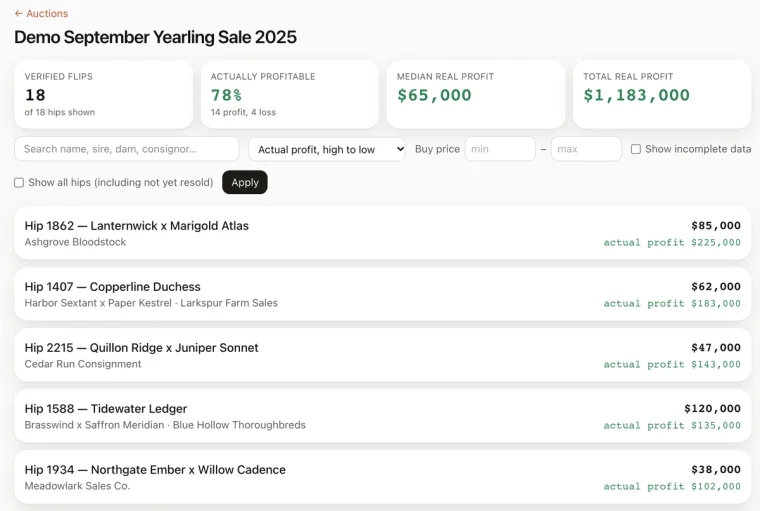
Task: Click the Demo September Yearling Sale 2025 heading
Action: tap(155, 37)
